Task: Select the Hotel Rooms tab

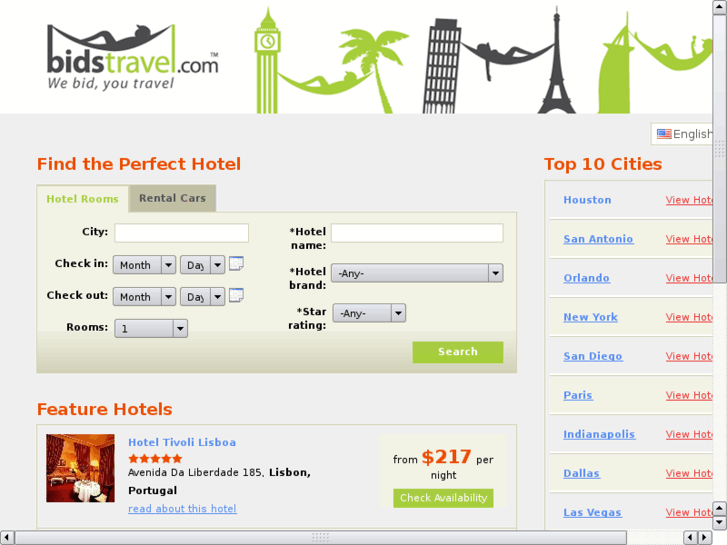Action: pyautogui.click(x=83, y=199)
